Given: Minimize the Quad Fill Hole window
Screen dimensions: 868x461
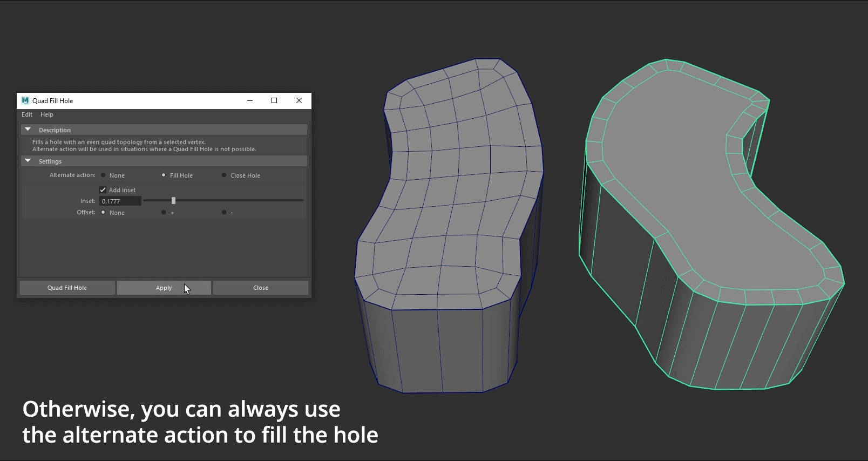Looking at the screenshot, I should 250,100.
